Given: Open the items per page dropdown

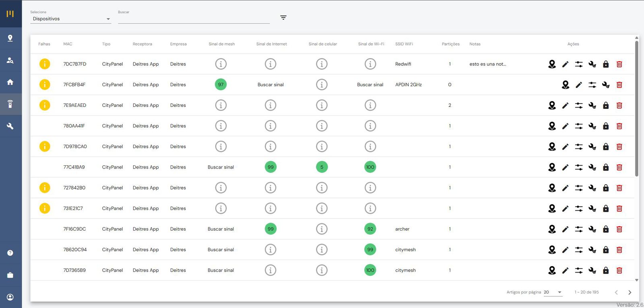Looking at the screenshot, I should (x=553, y=292).
